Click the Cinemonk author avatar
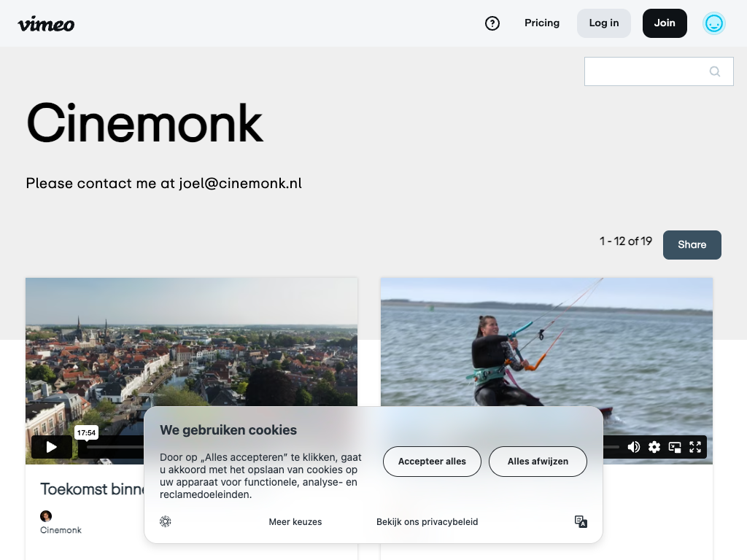Viewport: 747px width, 560px height. click(x=46, y=516)
